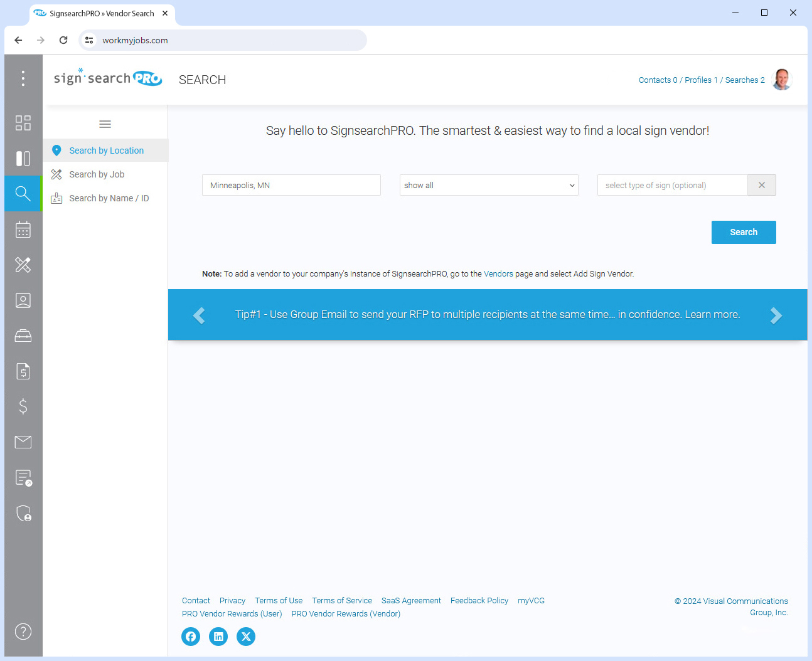Open the SaaS Agreement footer link
This screenshot has width=812, height=661.
411,600
